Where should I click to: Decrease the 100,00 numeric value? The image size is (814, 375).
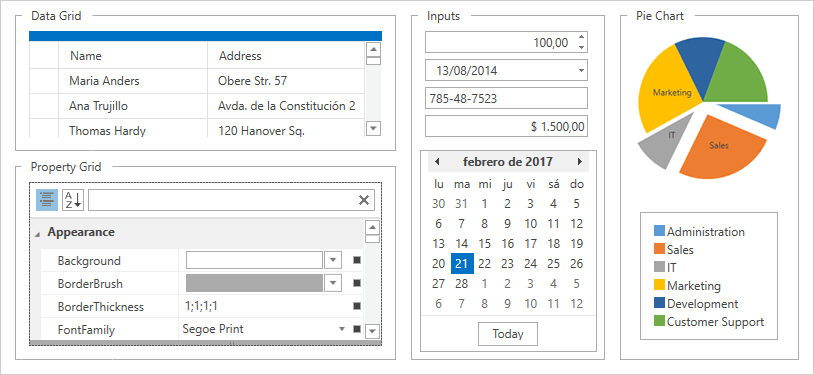click(x=581, y=47)
